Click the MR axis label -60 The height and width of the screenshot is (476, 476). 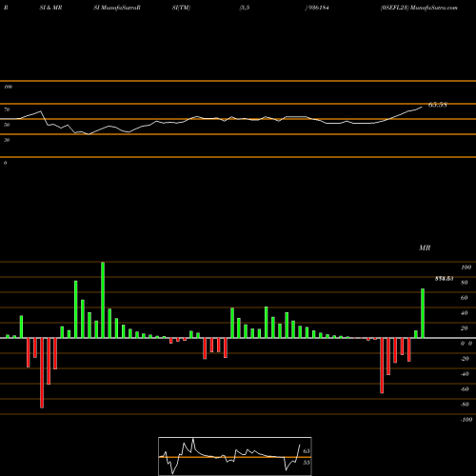(465, 389)
